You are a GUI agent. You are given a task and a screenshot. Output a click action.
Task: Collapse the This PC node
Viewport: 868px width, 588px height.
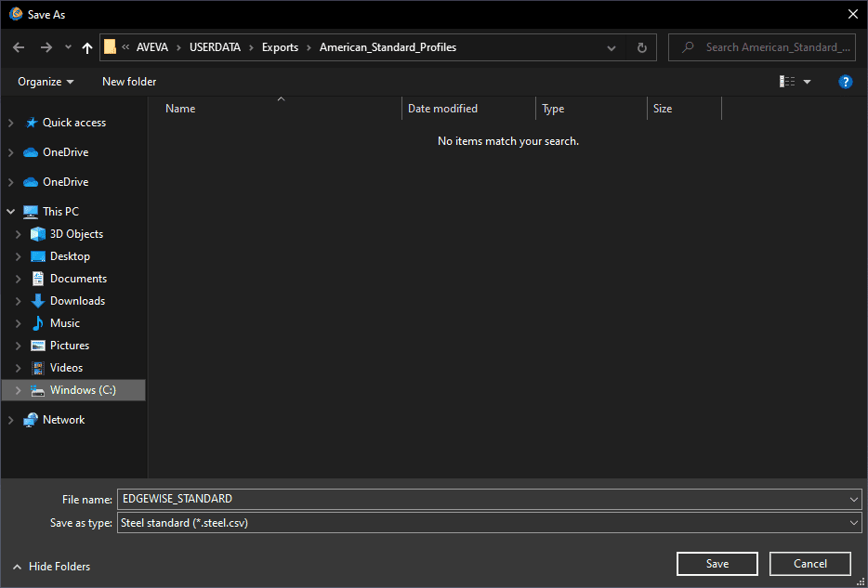pyautogui.click(x=10, y=212)
